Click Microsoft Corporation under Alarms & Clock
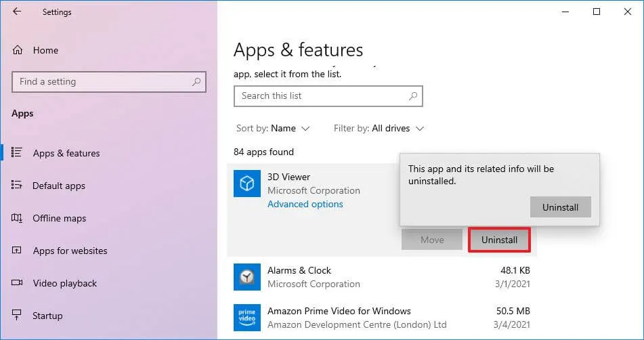644x340 pixels. tap(314, 284)
